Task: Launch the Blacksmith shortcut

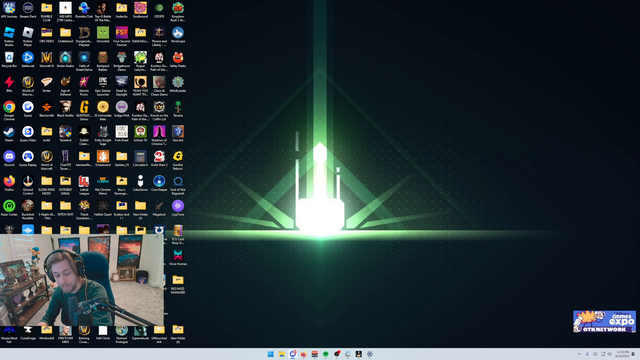Action: (47, 109)
